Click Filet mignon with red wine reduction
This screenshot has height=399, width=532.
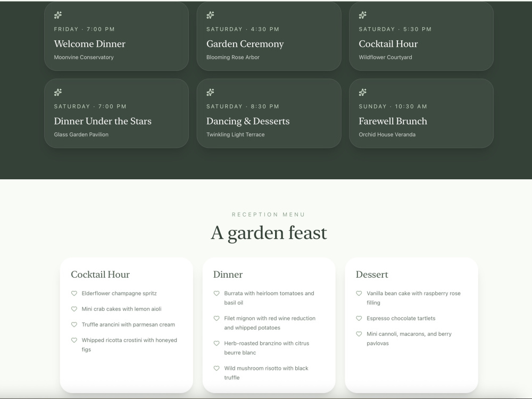270,323
